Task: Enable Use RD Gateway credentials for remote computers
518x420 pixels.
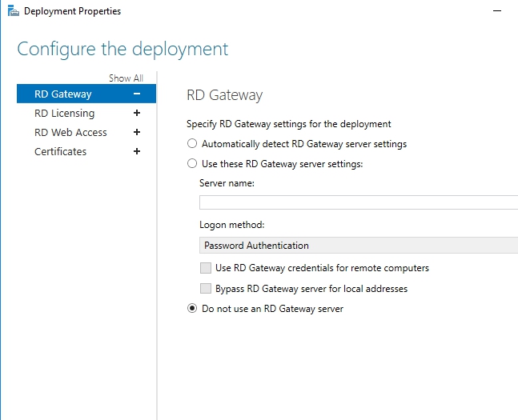Action: click(x=206, y=268)
